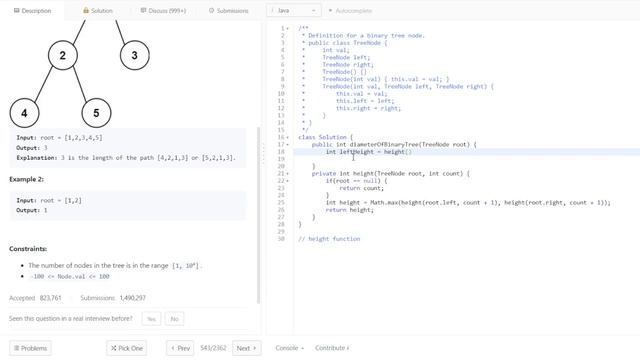Open the Submissions tab
The height and width of the screenshot is (360, 640).
(x=229, y=11)
